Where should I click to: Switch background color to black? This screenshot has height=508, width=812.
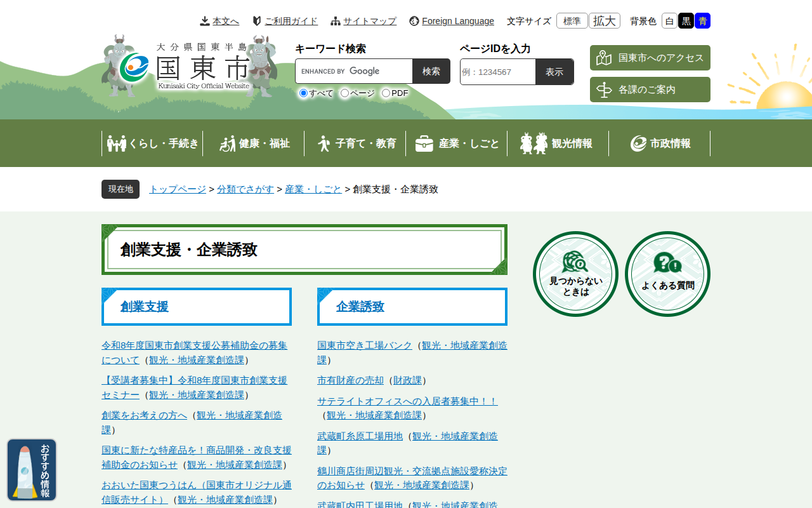(x=686, y=21)
